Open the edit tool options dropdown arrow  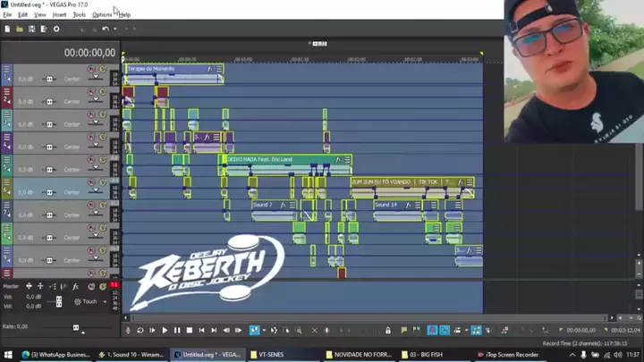[x=264, y=330]
